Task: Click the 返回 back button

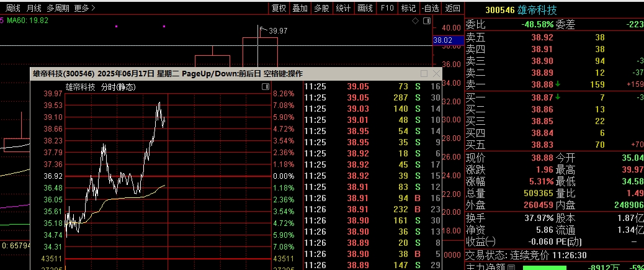Action: click(x=453, y=8)
